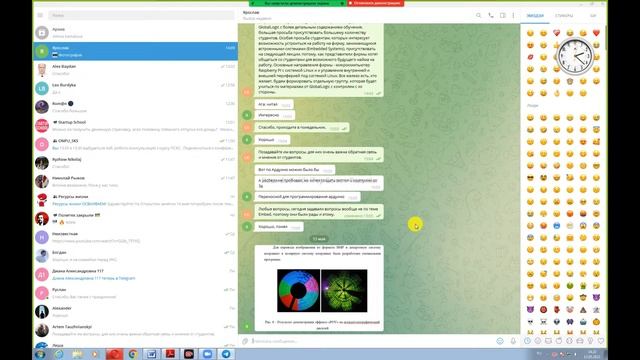The image size is (640, 360).
Task: Open the Диана Александровна 117 chat
Action: (x=136, y=274)
